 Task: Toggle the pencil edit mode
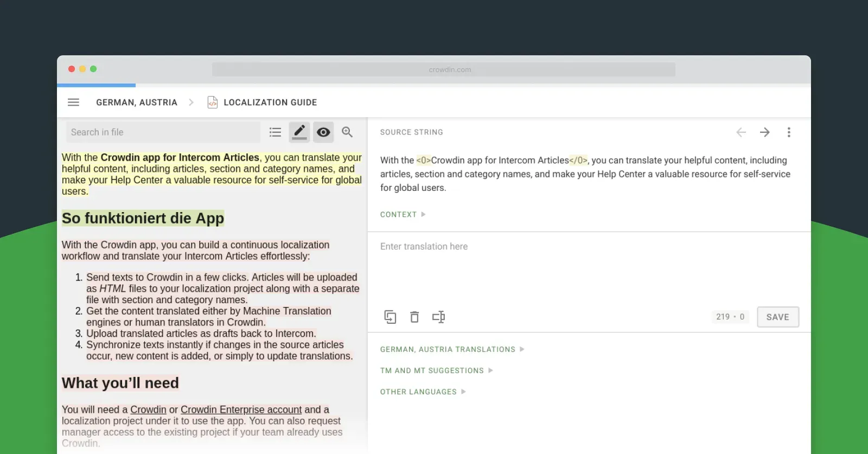299,132
